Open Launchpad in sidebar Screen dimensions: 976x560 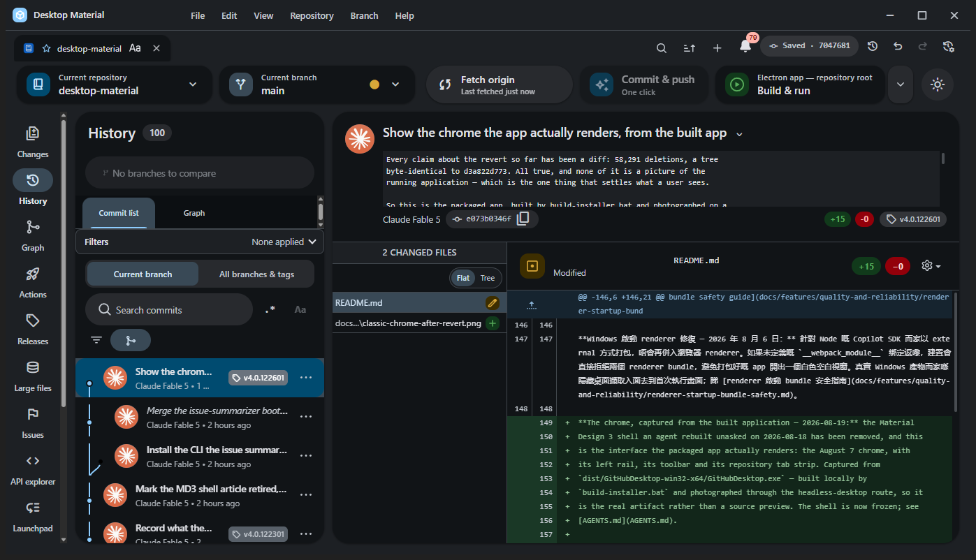(33, 517)
